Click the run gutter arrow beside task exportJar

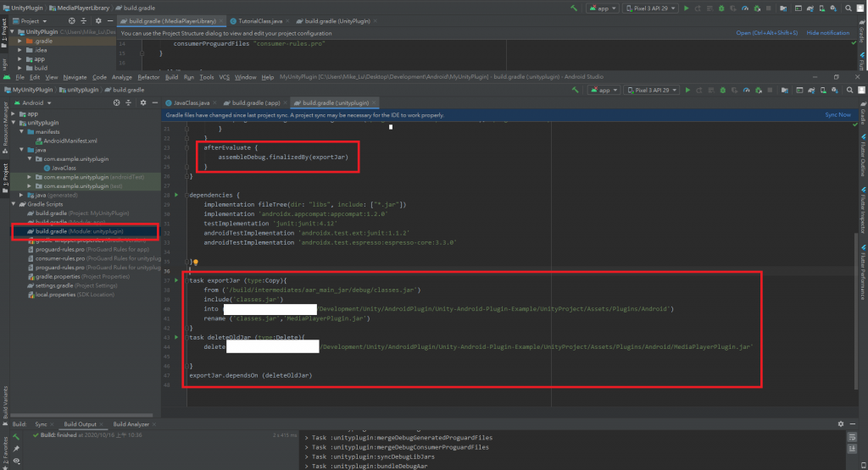coord(176,280)
